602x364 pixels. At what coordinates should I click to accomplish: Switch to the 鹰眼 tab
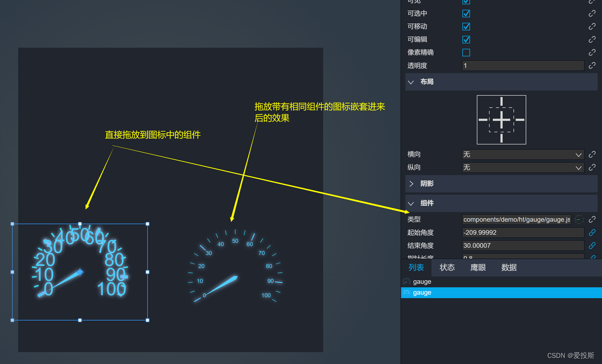click(x=477, y=267)
